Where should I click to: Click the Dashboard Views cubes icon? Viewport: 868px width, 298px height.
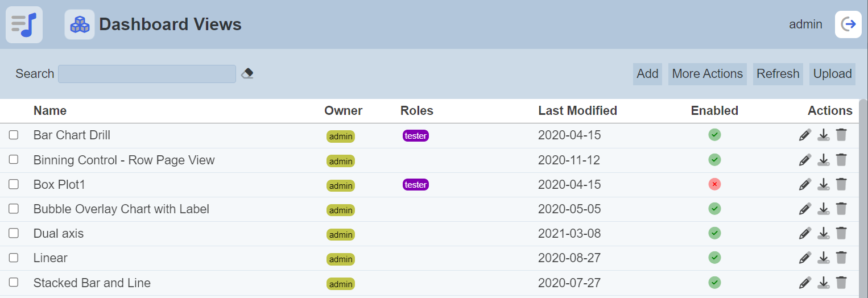80,24
